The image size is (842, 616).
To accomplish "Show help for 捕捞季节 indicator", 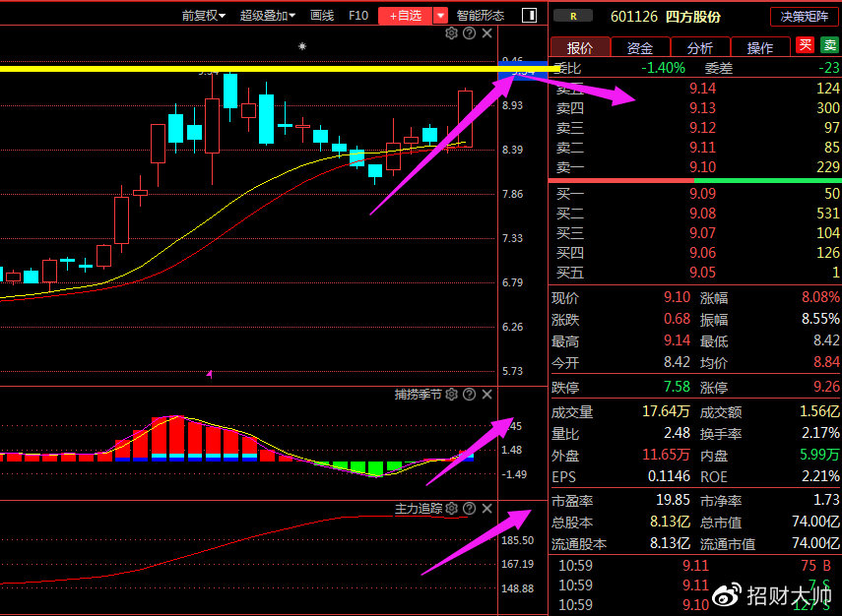I will pos(469,395).
